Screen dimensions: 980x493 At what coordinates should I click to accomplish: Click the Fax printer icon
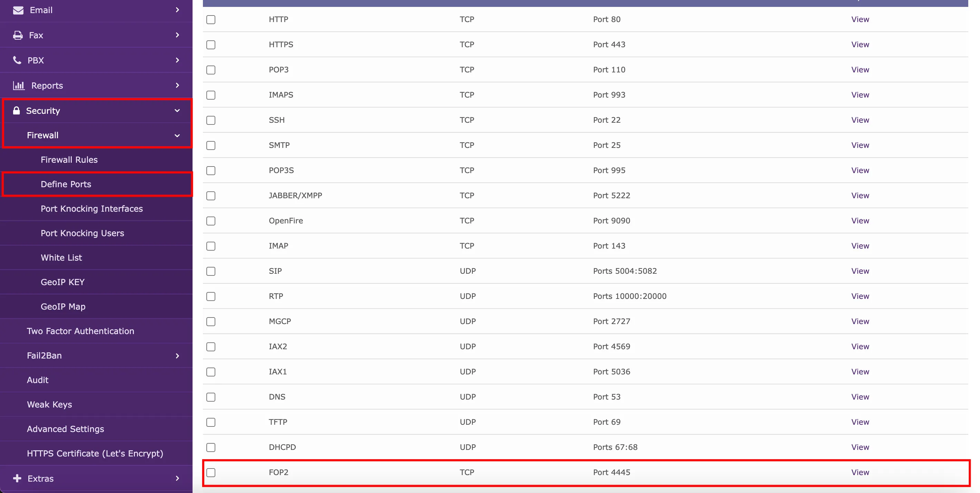coord(18,36)
